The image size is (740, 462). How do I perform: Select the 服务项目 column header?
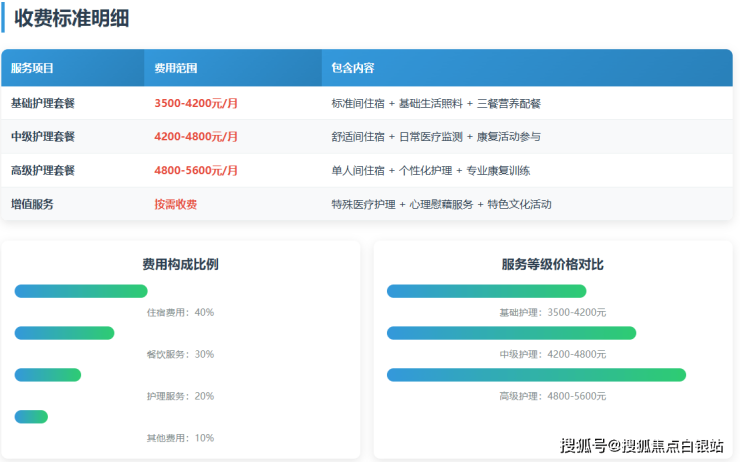point(32,68)
